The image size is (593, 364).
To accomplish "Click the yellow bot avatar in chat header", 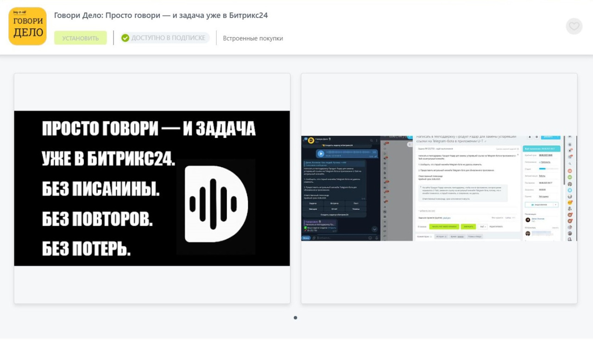I will tap(311, 140).
